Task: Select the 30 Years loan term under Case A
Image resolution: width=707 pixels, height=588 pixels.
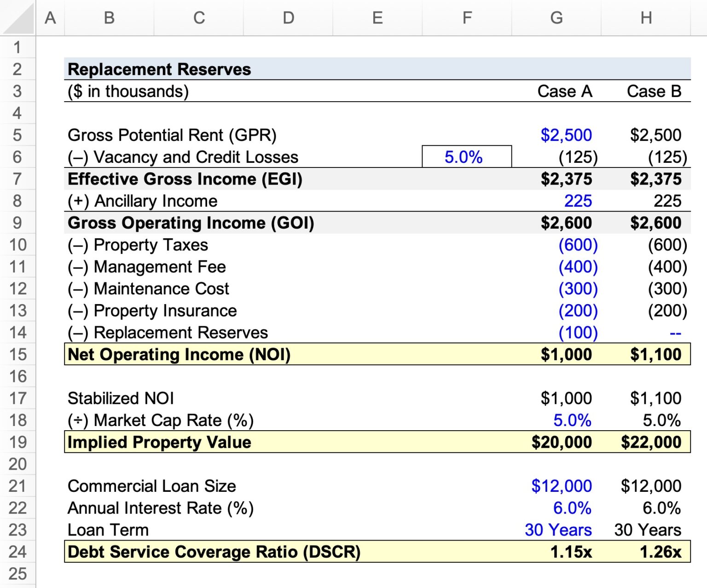Action: pos(558,530)
